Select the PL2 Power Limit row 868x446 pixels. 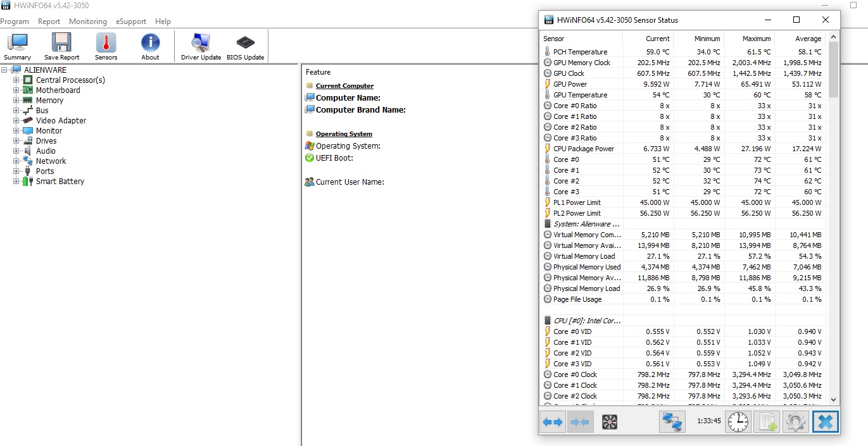click(x=684, y=213)
